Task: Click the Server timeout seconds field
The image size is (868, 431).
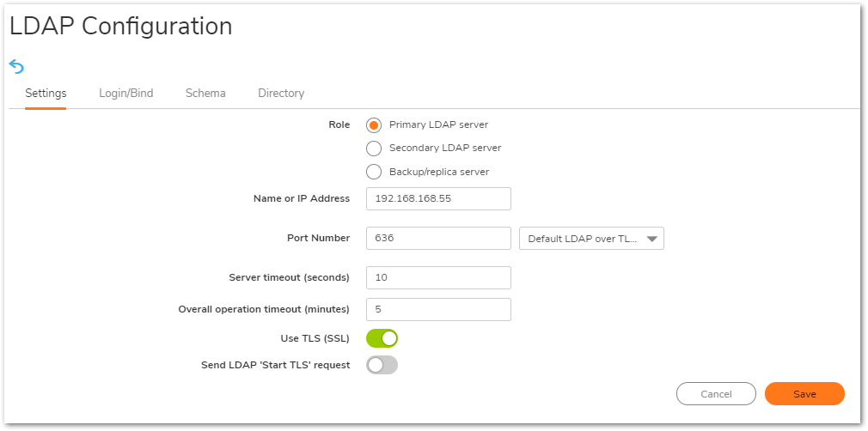Action: pyautogui.click(x=438, y=277)
